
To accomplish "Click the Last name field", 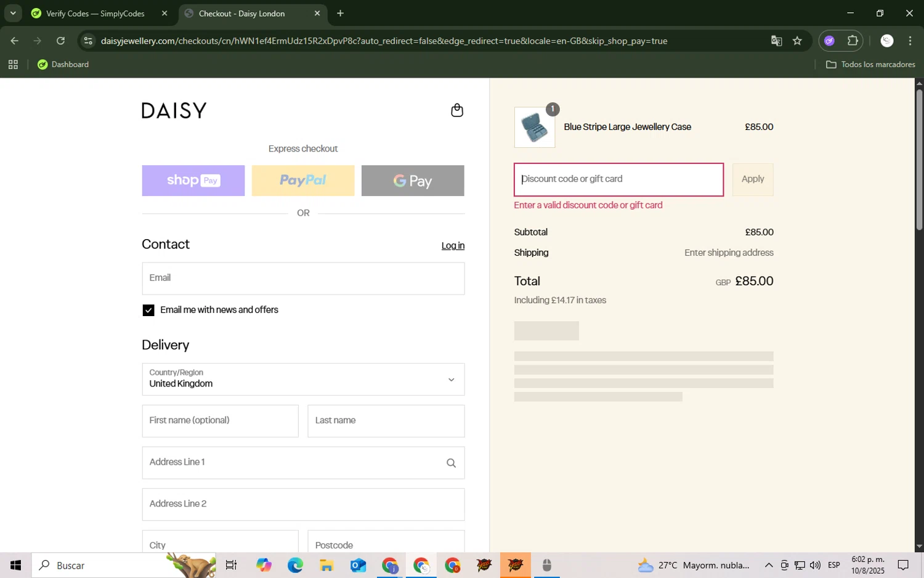I will click(x=386, y=421).
